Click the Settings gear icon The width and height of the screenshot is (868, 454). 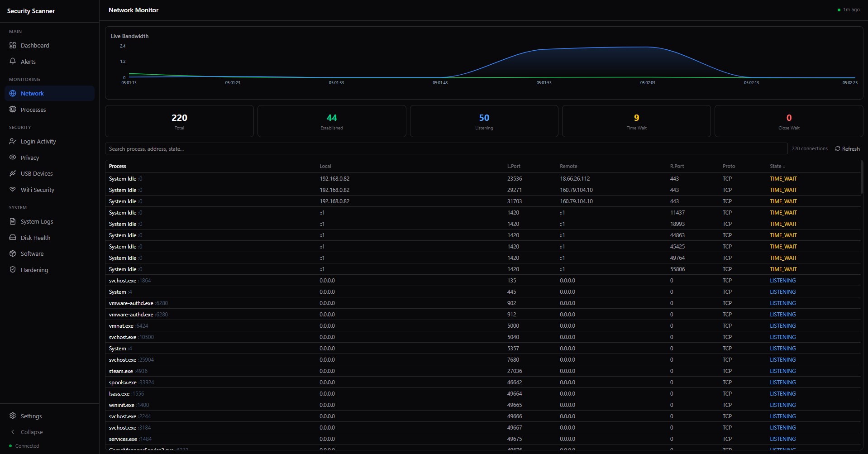click(x=13, y=416)
